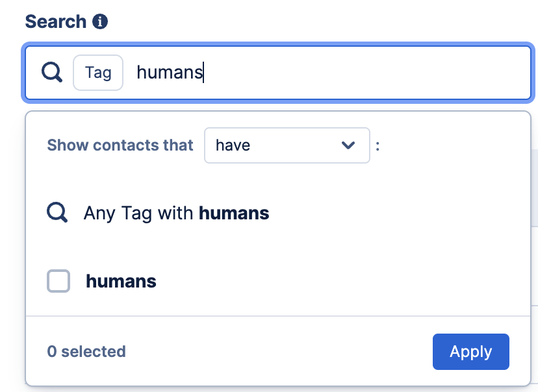538x392 pixels.
Task: Click the magnifier icon inside search field
Action: tap(52, 72)
